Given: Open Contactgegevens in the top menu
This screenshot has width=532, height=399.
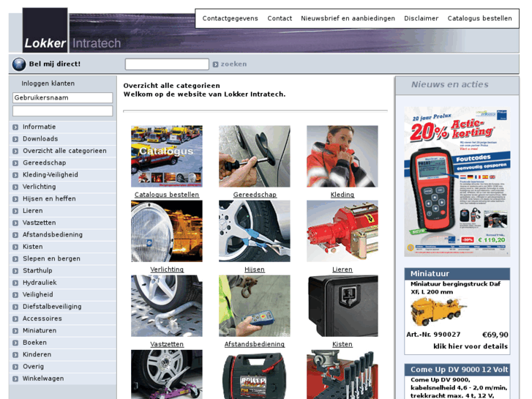Looking at the screenshot, I should pyautogui.click(x=230, y=18).
